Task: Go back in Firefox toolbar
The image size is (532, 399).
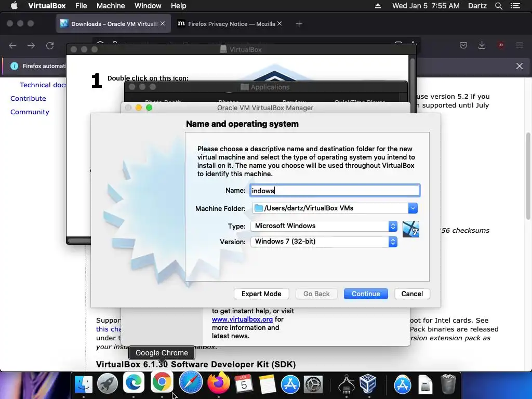Action: [12, 46]
